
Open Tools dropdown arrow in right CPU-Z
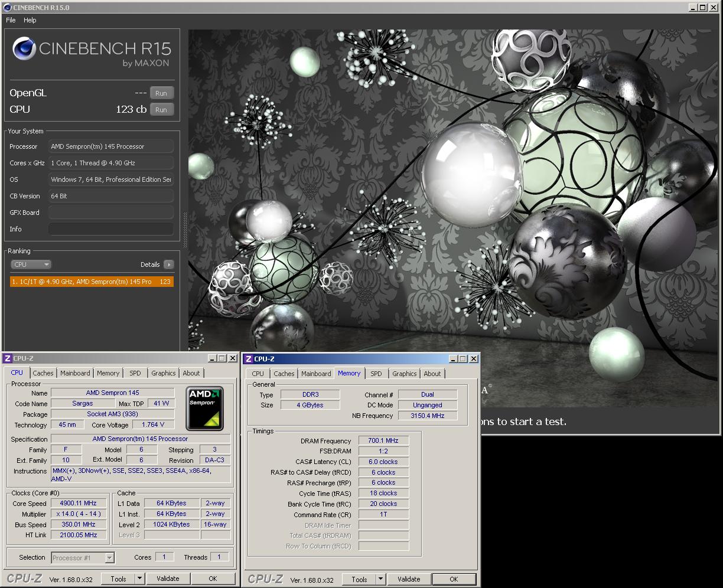(x=381, y=580)
